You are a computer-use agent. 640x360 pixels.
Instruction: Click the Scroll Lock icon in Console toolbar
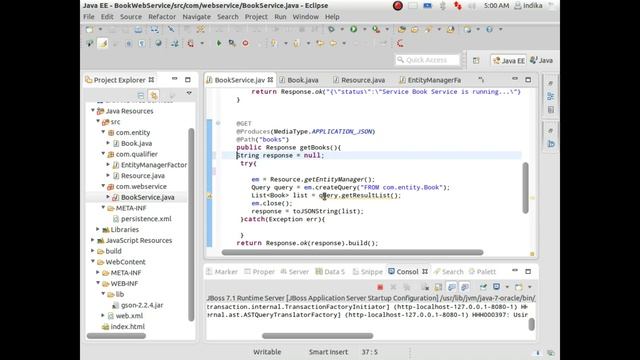[x=438, y=287]
